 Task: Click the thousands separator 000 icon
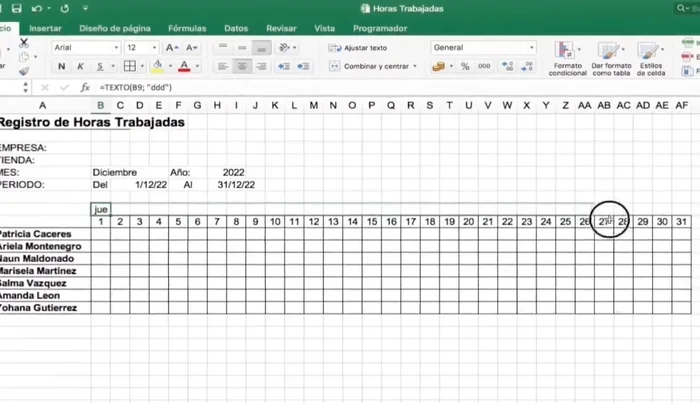click(484, 66)
